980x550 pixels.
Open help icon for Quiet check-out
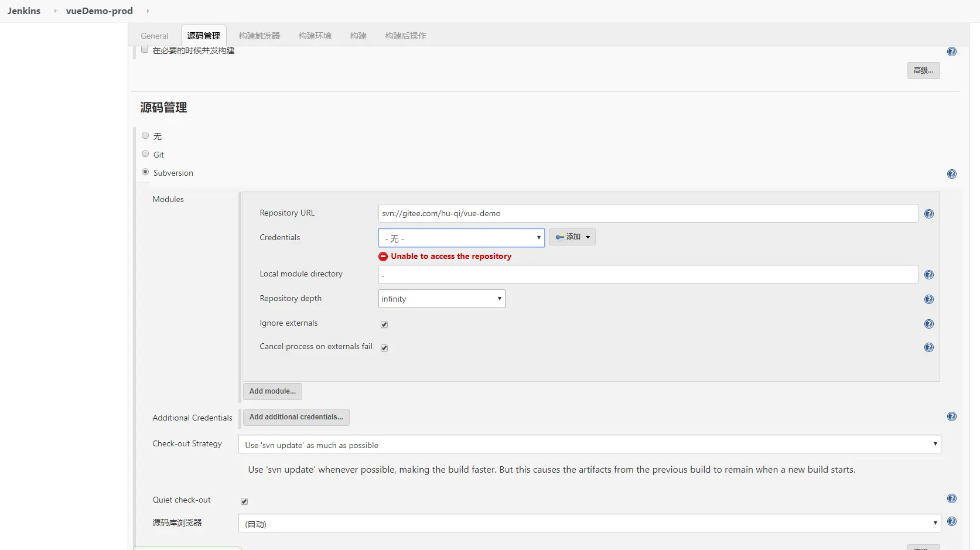pyautogui.click(x=952, y=498)
